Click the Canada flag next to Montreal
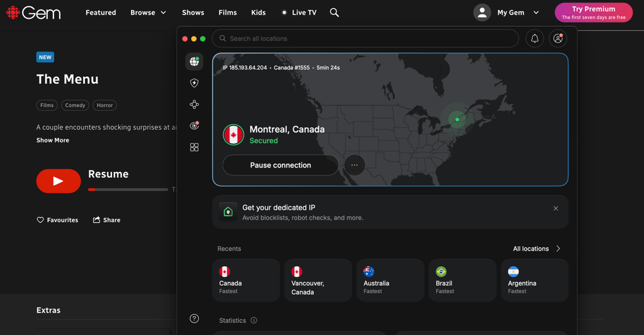 tap(233, 134)
